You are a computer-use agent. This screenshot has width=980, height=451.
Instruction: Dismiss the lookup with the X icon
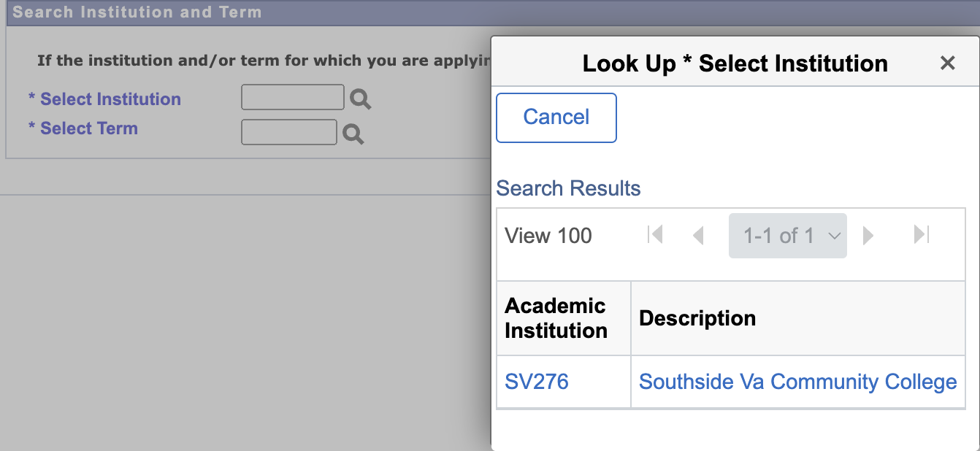tap(947, 63)
